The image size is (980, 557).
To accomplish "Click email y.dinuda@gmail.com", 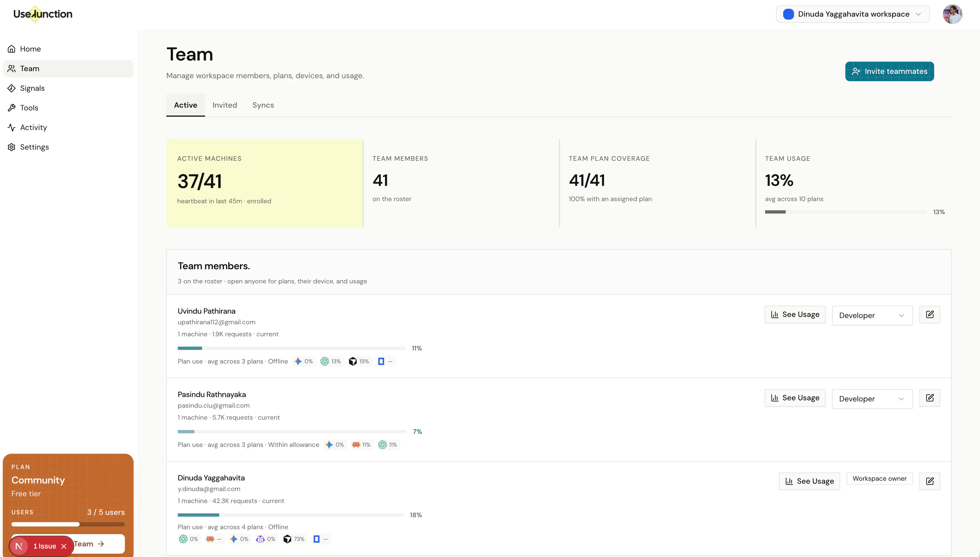I will (x=209, y=489).
